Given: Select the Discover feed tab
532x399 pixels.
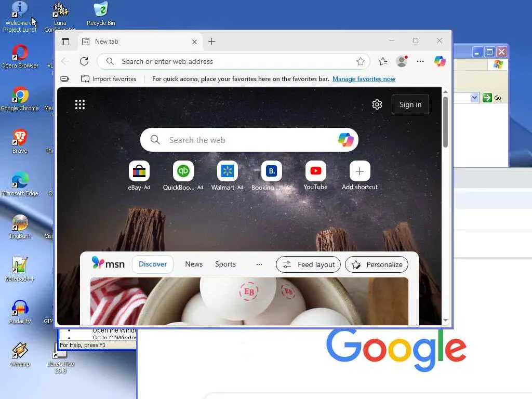Looking at the screenshot, I should [153, 264].
